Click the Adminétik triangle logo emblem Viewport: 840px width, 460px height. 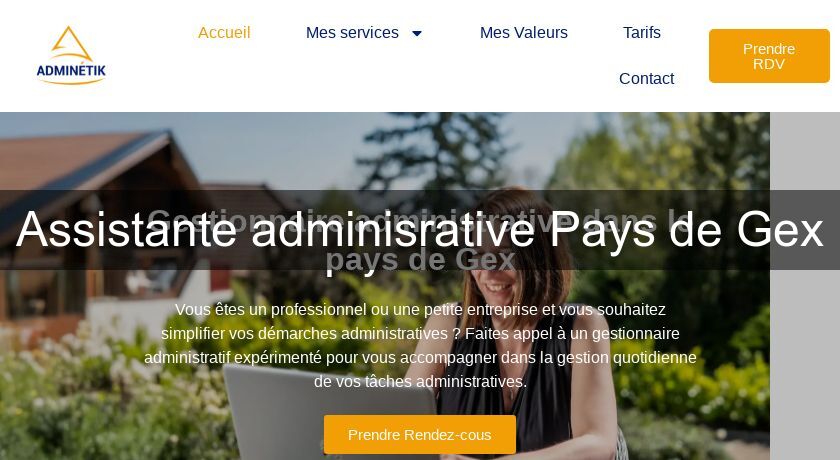click(71, 44)
